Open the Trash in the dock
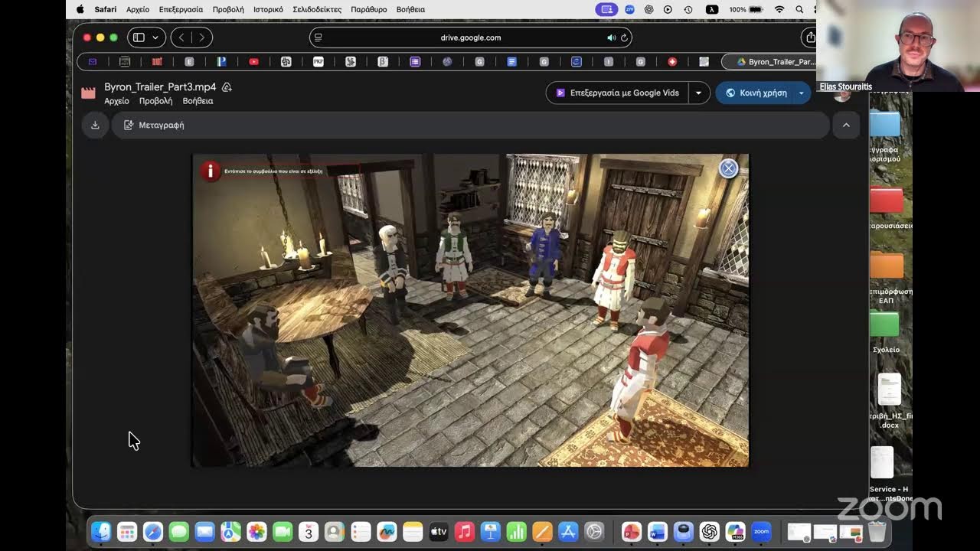 coord(877,531)
